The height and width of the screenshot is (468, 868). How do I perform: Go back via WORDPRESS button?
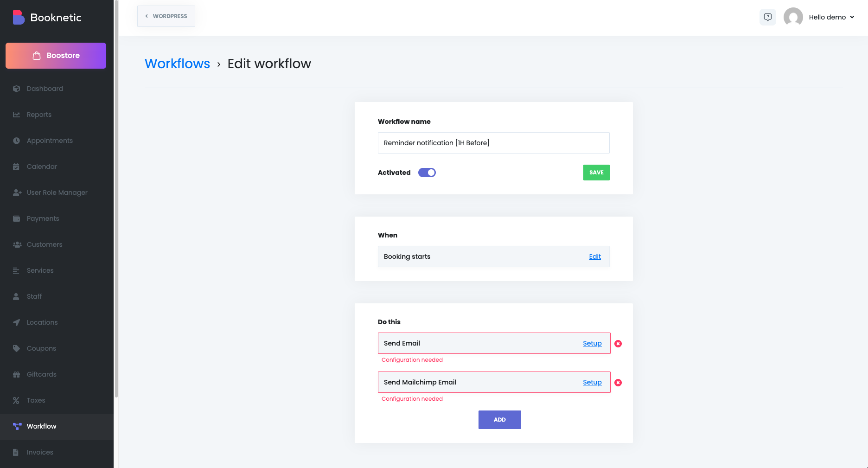[x=166, y=16]
